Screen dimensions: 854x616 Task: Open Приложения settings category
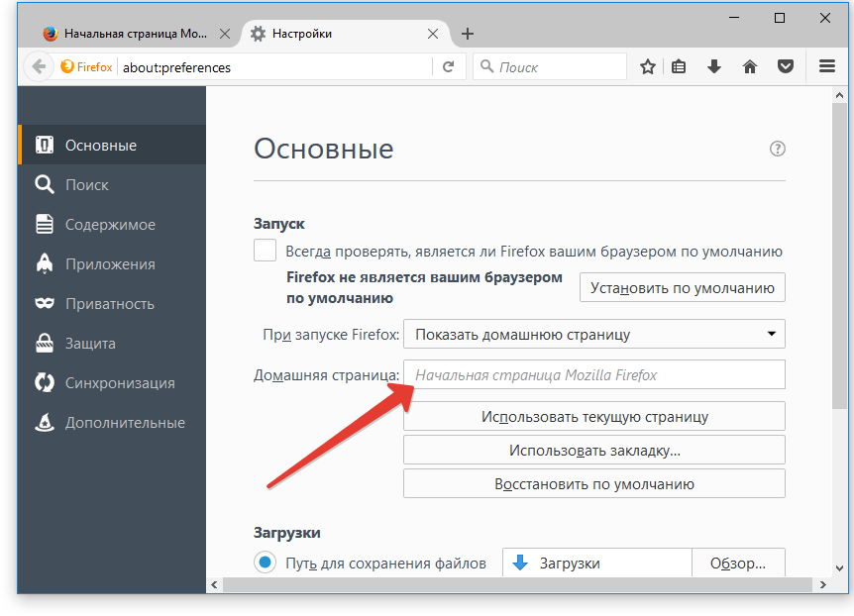113,264
